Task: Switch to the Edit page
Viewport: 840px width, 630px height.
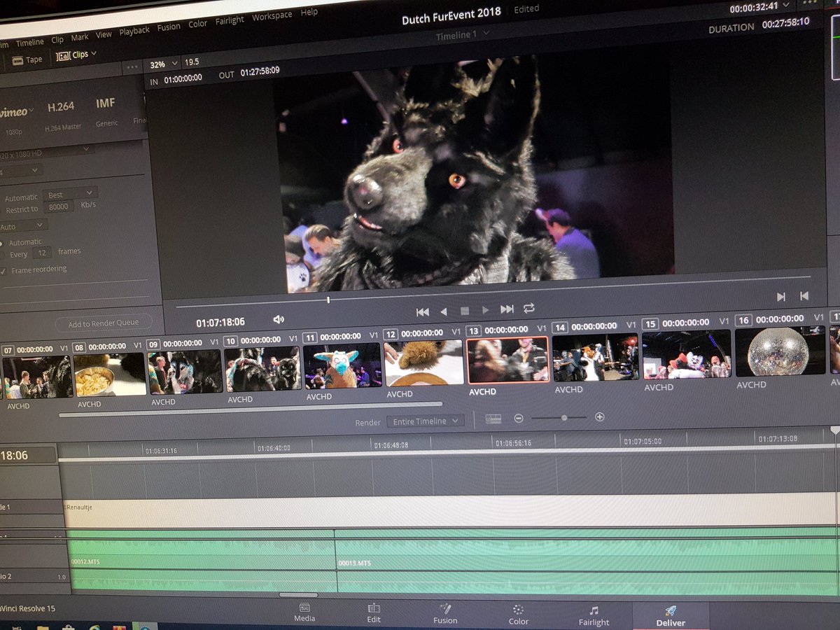Action: (374, 613)
